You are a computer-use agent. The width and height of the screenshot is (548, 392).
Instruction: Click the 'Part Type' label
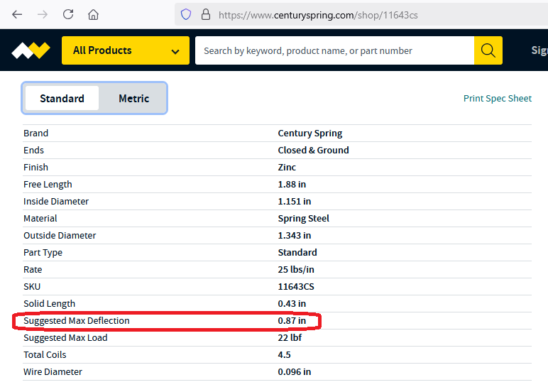click(43, 253)
